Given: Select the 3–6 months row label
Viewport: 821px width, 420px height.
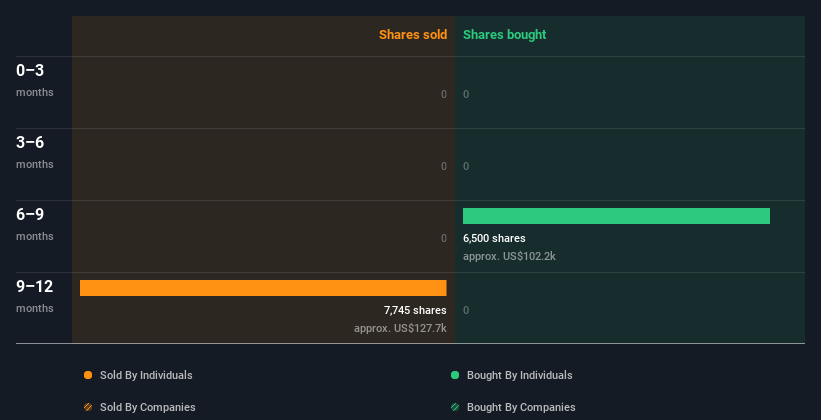Looking at the screenshot, I should click(35, 152).
